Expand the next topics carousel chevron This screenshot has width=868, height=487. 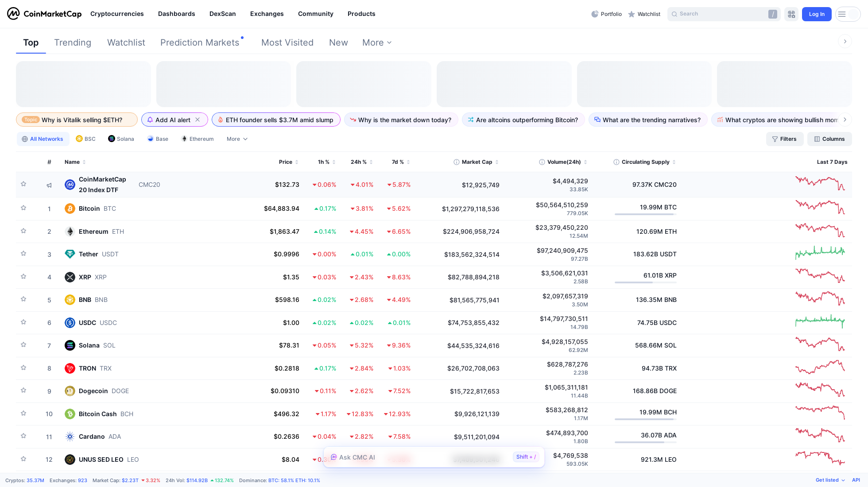coord(845,120)
